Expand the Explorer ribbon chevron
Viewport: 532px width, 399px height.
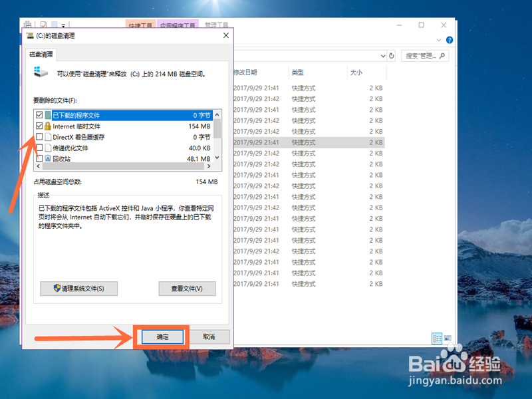tap(438, 40)
